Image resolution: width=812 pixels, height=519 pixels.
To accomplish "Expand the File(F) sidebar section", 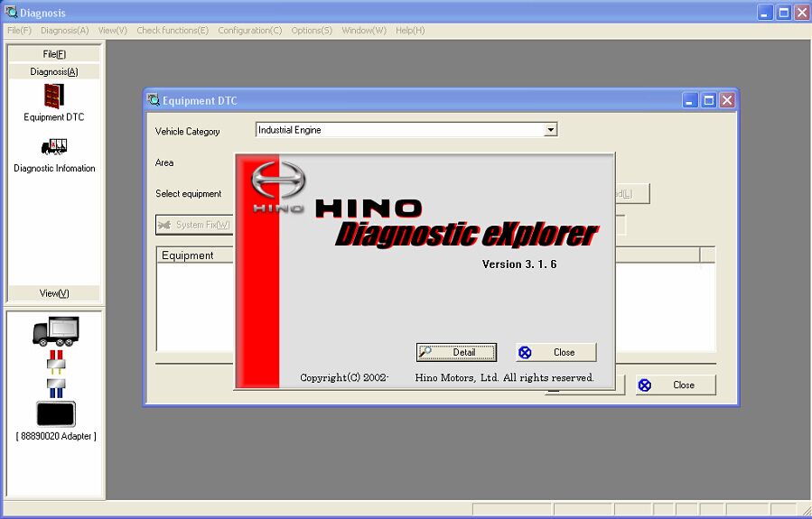I will pos(54,54).
